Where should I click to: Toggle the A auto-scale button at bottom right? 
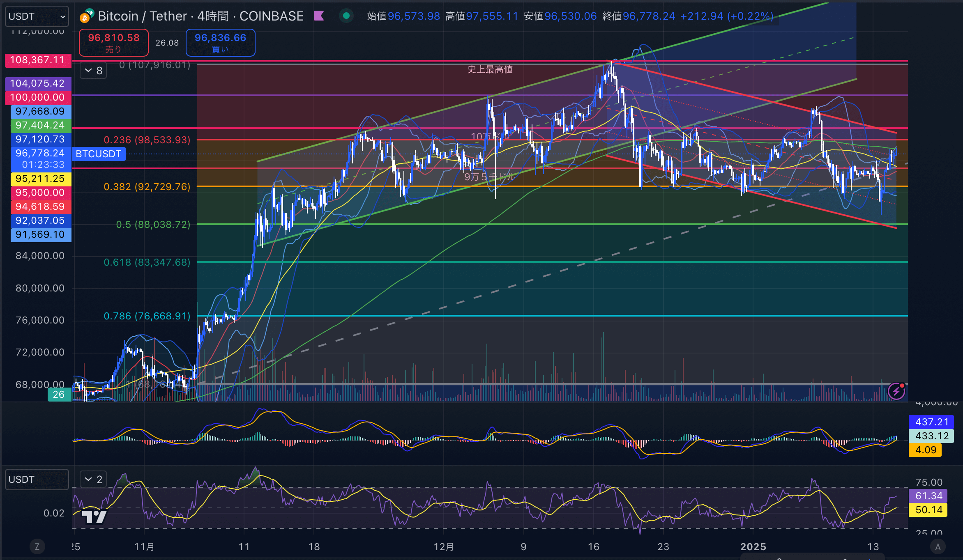pyautogui.click(x=938, y=546)
